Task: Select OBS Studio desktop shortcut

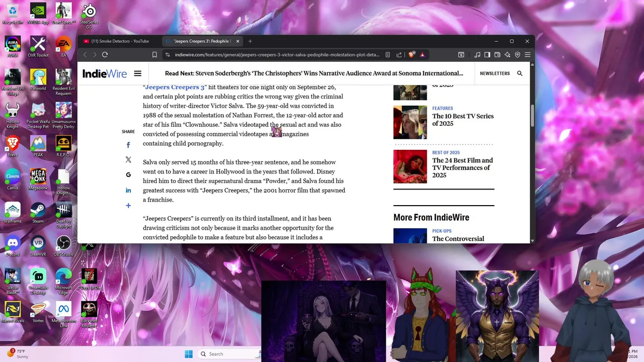Action: tap(63, 246)
